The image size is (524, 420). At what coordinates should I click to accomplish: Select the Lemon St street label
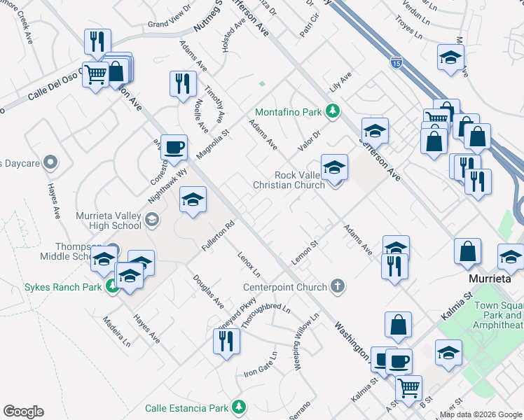coord(305,253)
